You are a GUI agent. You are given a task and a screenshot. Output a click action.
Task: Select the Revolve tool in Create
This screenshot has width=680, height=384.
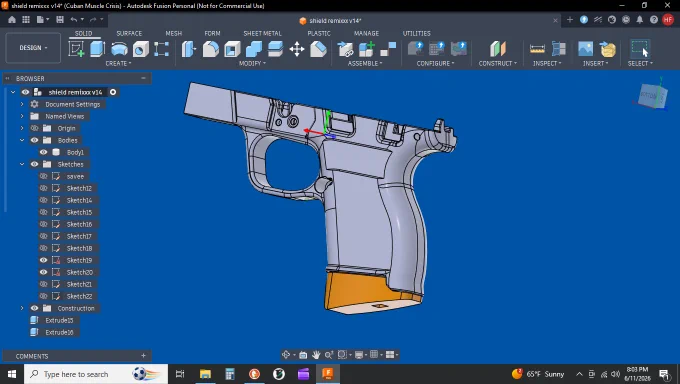pos(119,49)
